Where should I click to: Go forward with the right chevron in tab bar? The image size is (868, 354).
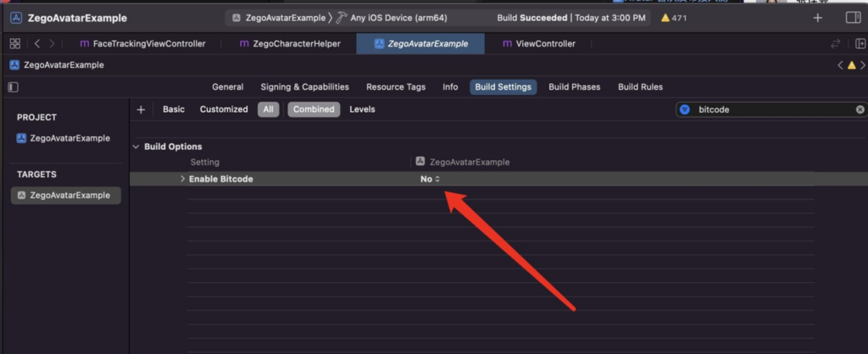[52, 44]
